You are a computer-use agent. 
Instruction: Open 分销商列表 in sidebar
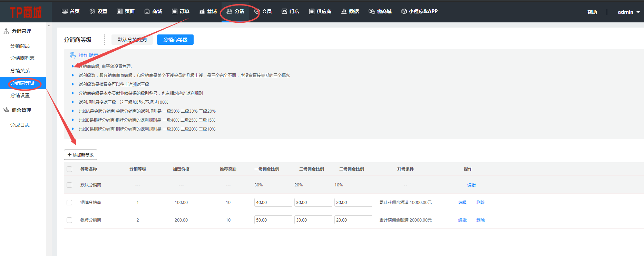[x=22, y=58]
